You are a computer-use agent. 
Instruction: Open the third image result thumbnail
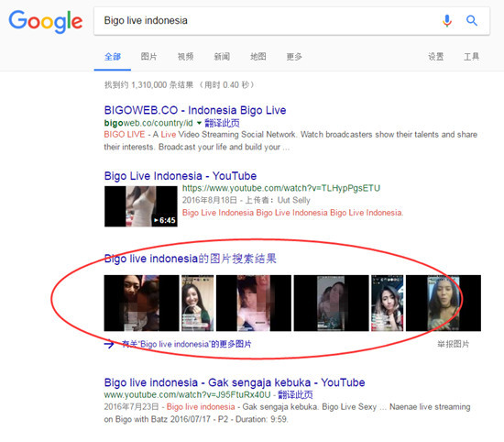tap(254, 303)
